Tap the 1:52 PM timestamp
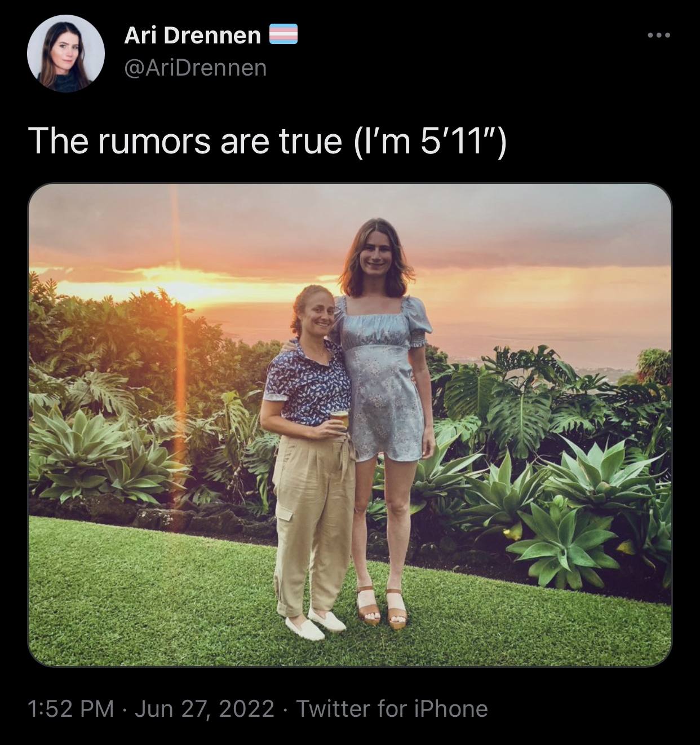The height and width of the screenshot is (745, 700). [70, 708]
